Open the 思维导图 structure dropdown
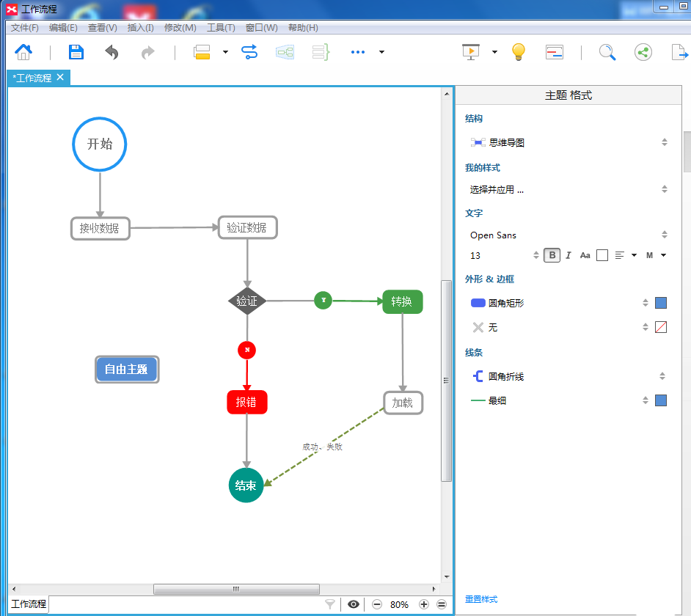 [x=568, y=143]
